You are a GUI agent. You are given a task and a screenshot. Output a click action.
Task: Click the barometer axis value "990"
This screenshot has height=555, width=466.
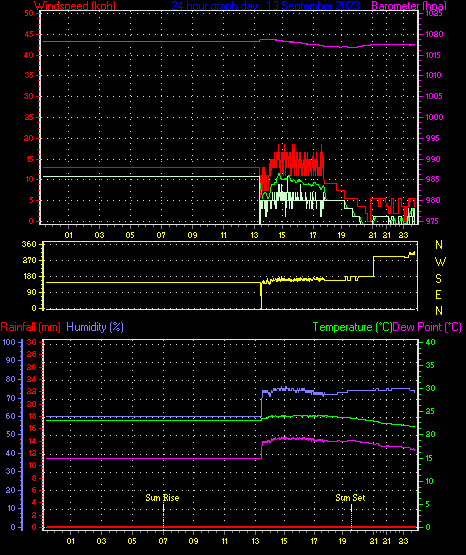[433, 159]
